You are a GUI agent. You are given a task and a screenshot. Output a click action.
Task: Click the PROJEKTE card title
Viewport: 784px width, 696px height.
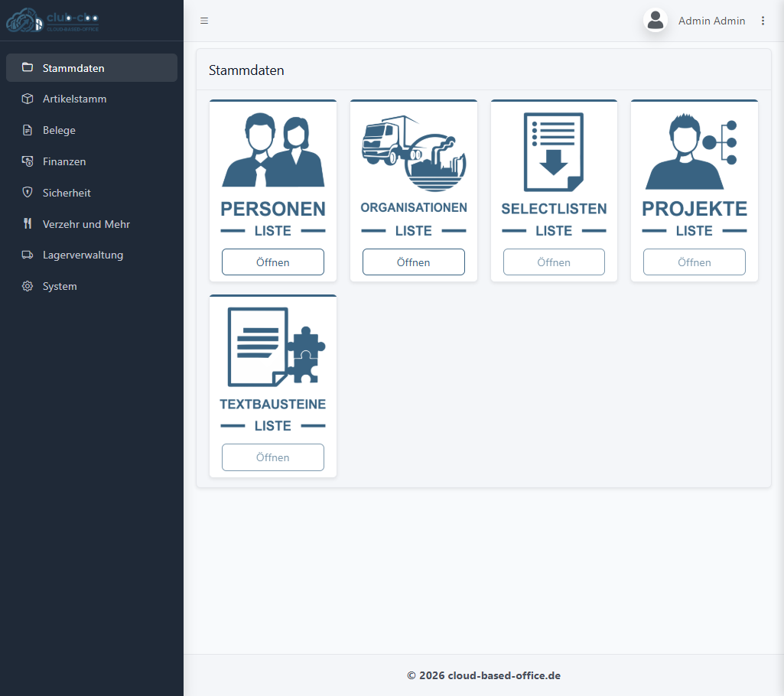695,209
